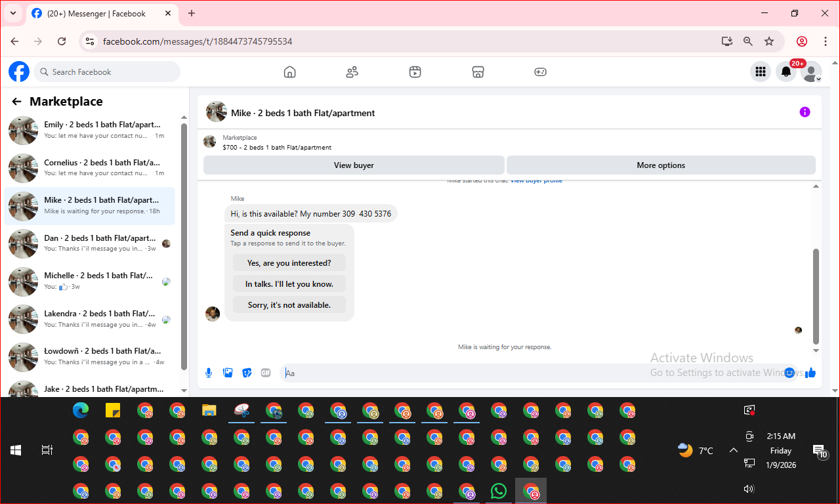Open Facebook Home from the top navigation

pos(289,72)
